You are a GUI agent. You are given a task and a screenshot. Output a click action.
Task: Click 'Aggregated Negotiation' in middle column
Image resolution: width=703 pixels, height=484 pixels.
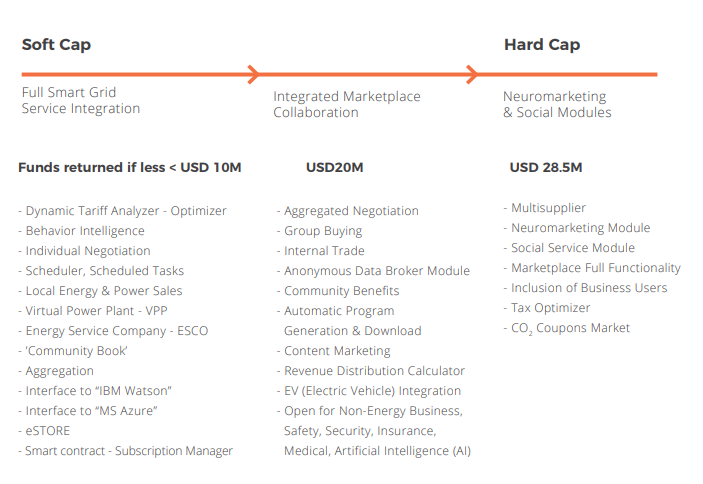click(348, 211)
